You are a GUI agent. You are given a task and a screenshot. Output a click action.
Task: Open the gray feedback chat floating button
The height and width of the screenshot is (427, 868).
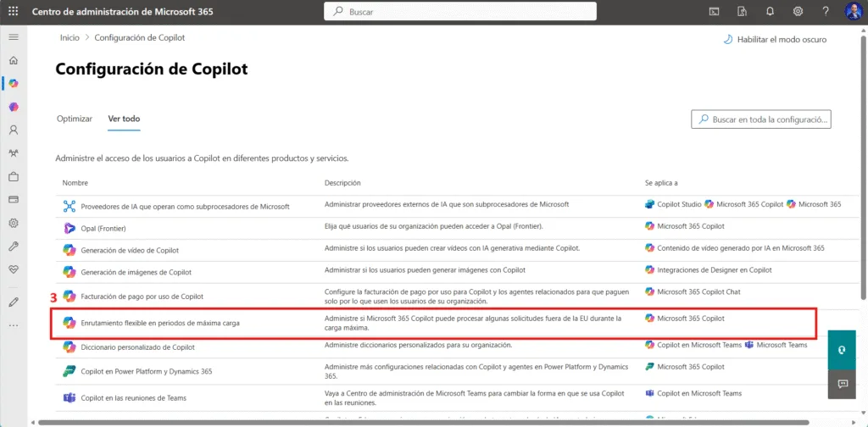click(842, 384)
